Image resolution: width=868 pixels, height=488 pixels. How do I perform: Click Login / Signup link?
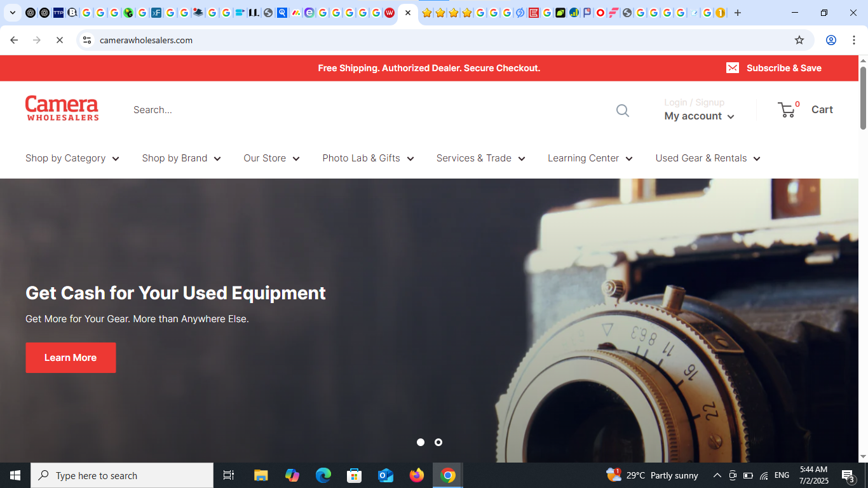click(x=694, y=102)
